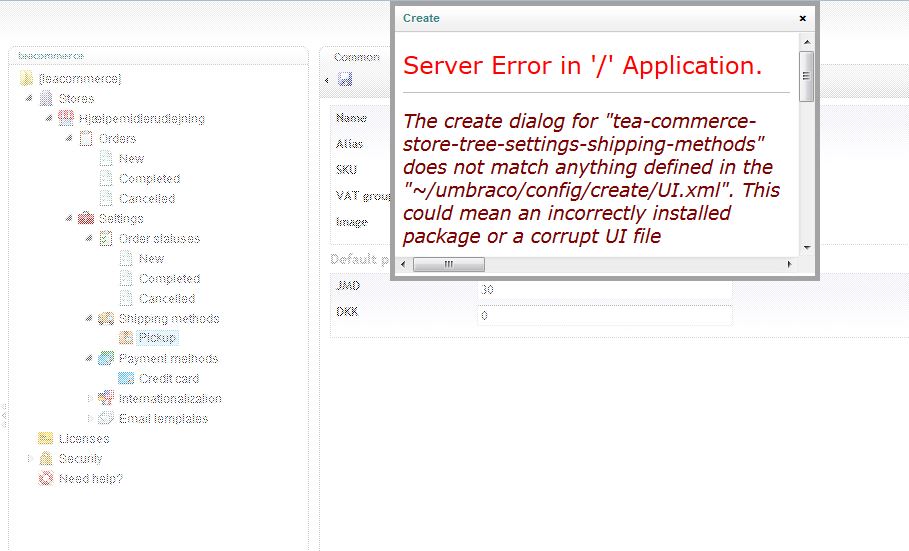Click the Hjælpemiddeludlejning store icon
The height and width of the screenshot is (551, 909).
point(66,118)
